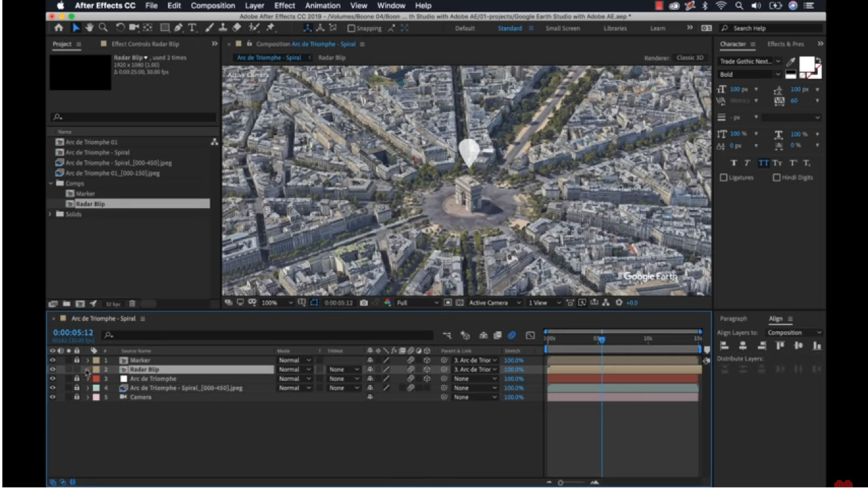This screenshot has height=488, width=868.
Task: Choose the Horizontal Type tool
Action: pos(192,28)
